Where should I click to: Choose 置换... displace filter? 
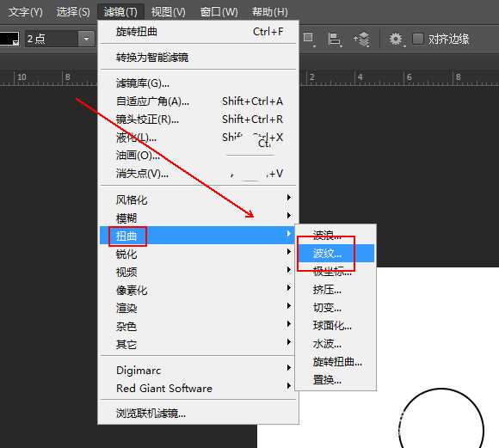point(336,379)
